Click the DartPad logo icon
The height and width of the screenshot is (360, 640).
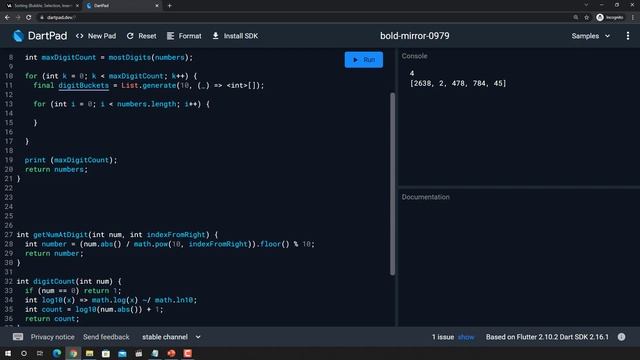click(x=18, y=36)
